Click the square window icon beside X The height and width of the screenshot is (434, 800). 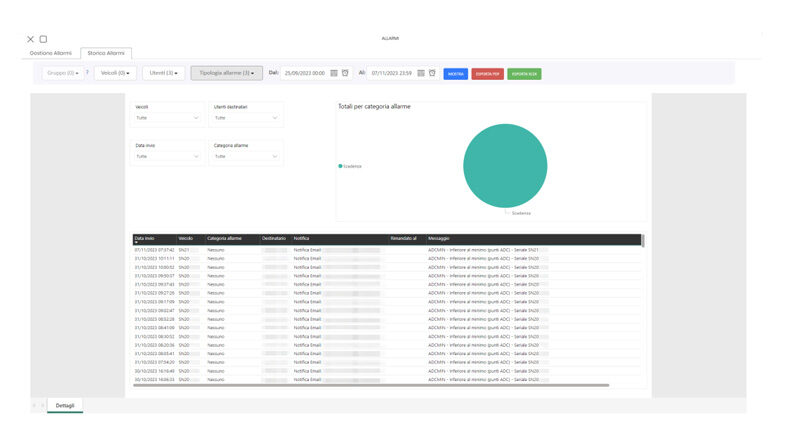tap(43, 39)
